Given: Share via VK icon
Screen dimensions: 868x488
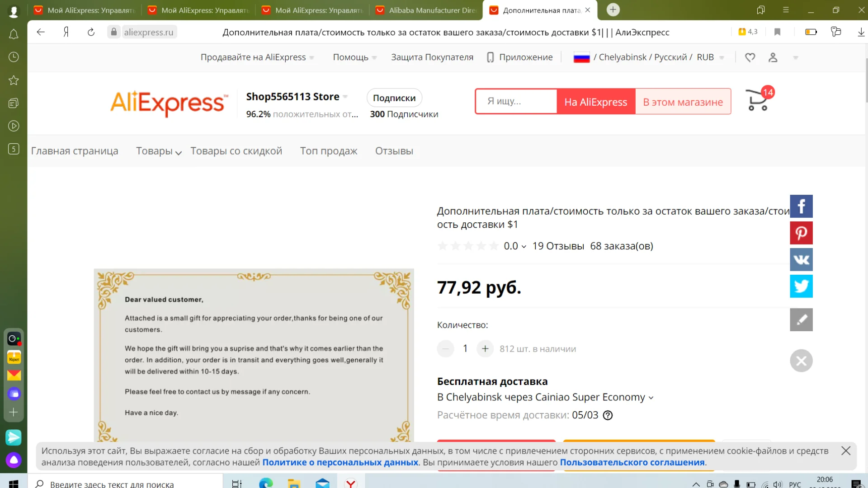Looking at the screenshot, I should (x=801, y=260).
